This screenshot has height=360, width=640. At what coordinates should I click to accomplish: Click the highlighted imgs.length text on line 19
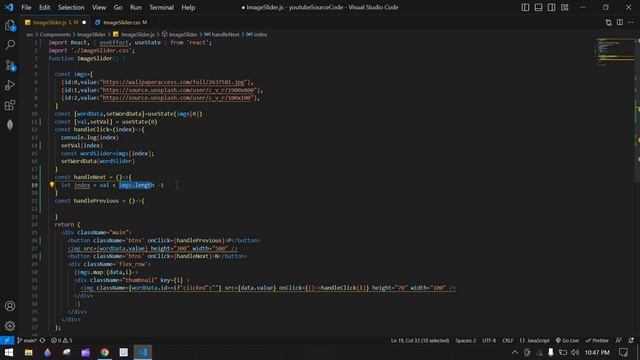click(137, 185)
